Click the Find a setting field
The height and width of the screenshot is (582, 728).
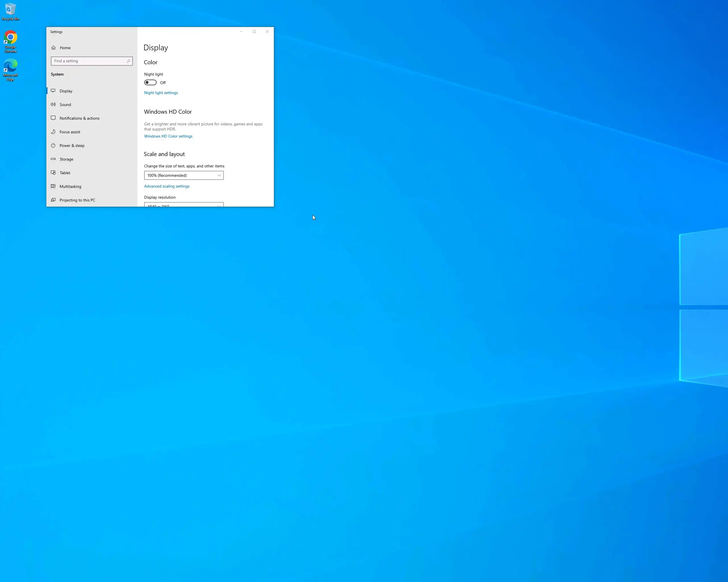coord(88,61)
